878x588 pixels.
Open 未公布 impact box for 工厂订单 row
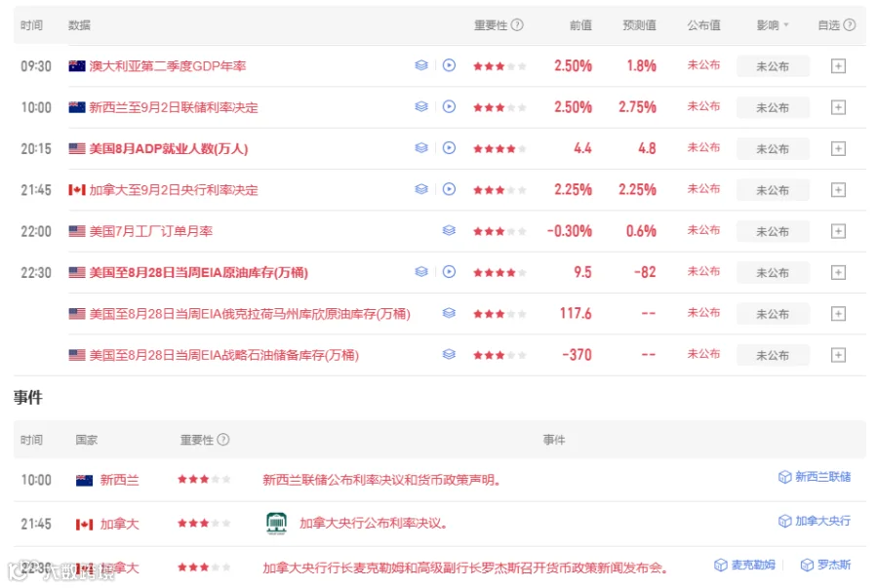coord(773,231)
